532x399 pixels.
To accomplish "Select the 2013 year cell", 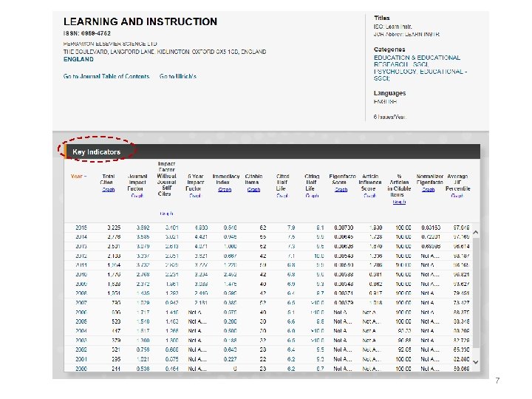I will [x=81, y=246].
